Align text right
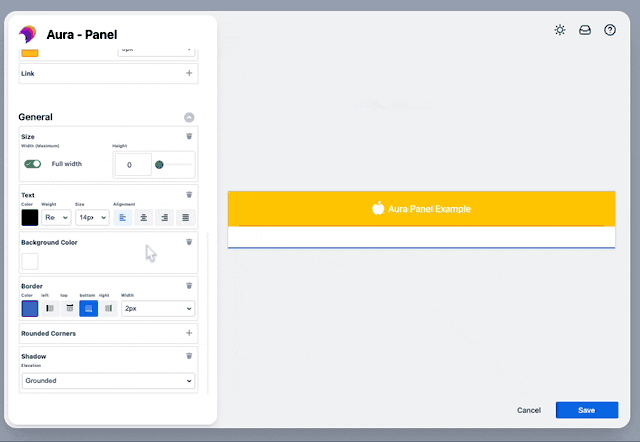This screenshot has height=442, width=640. [x=164, y=218]
